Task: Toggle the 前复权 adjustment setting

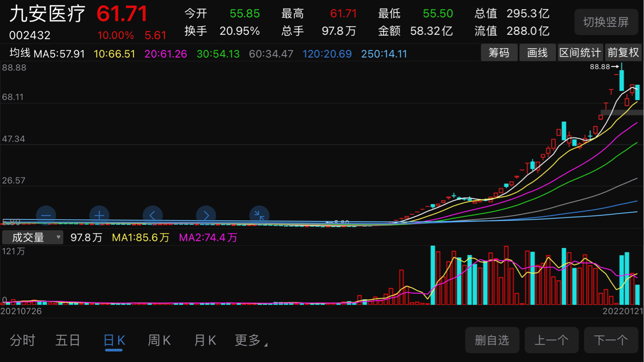Action: [x=623, y=52]
